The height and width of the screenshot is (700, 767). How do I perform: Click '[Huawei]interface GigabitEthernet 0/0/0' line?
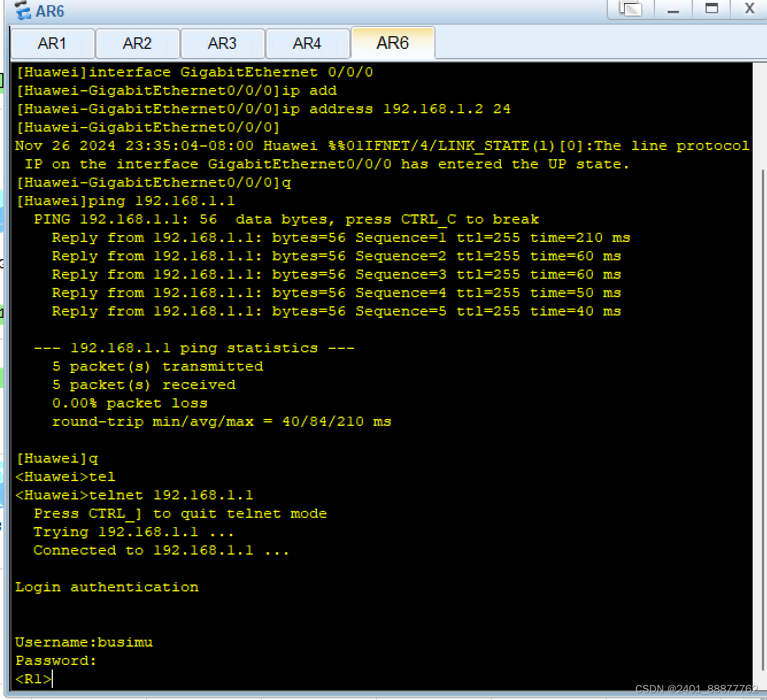(195, 72)
